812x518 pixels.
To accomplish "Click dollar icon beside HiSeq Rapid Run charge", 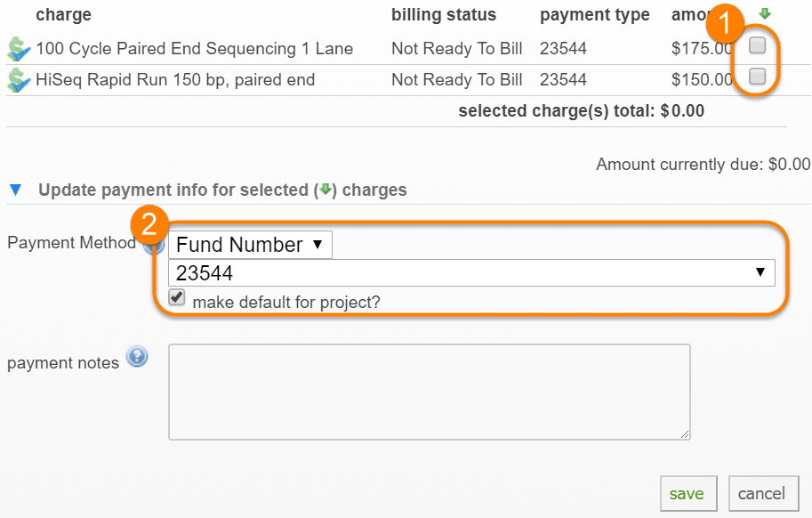I will point(19,80).
